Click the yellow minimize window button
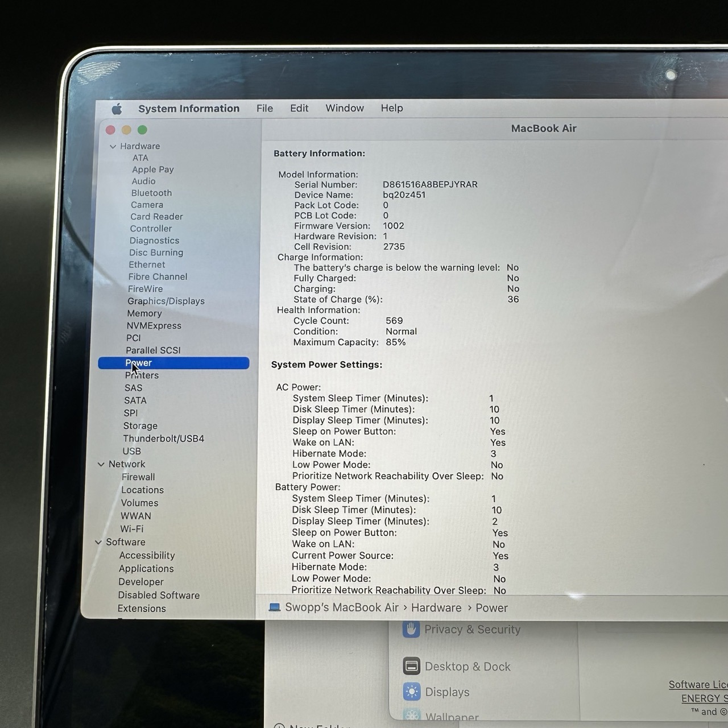Viewport: 728px width, 728px height. pos(126,130)
